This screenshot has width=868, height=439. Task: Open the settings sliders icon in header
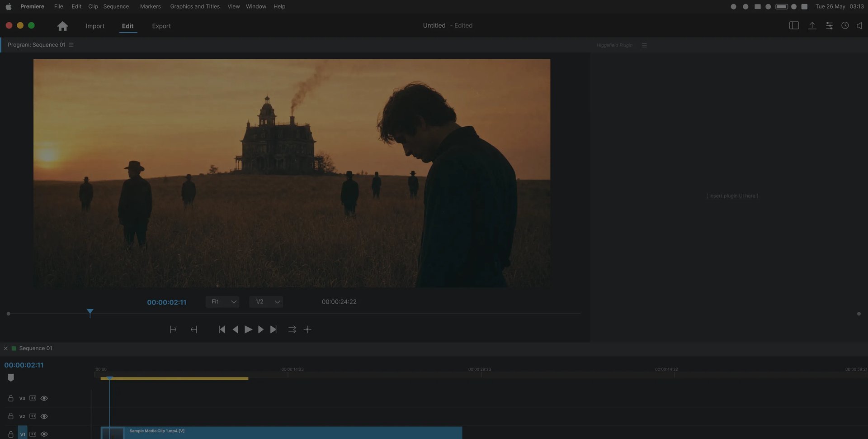click(829, 26)
